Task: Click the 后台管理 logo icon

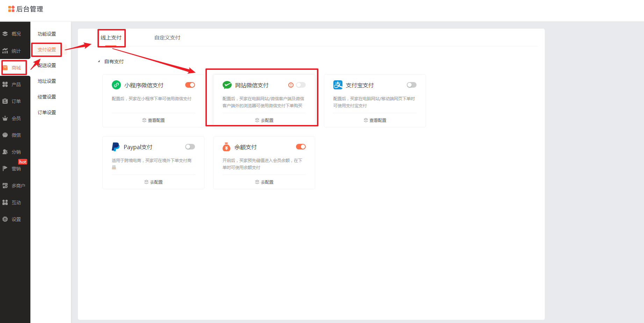Action: [x=11, y=9]
